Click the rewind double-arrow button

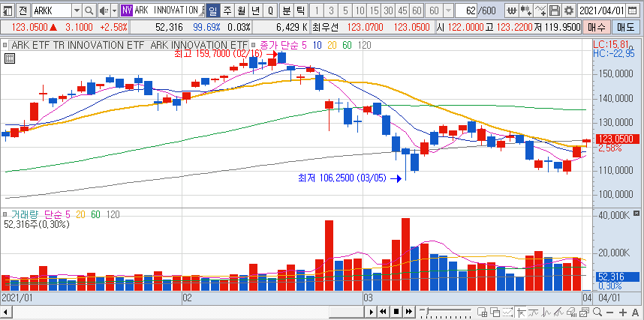click(383, 312)
